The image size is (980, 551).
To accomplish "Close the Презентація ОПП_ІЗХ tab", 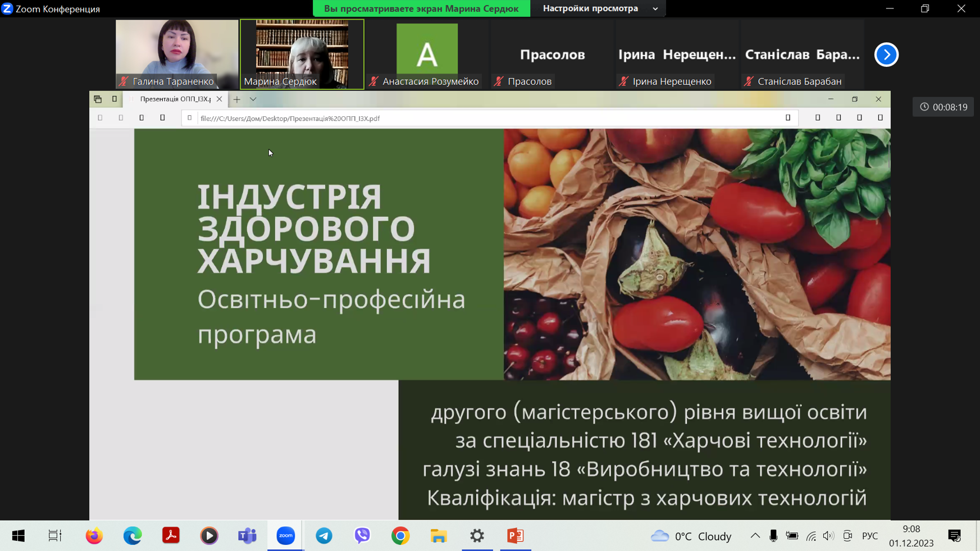I will tap(219, 99).
